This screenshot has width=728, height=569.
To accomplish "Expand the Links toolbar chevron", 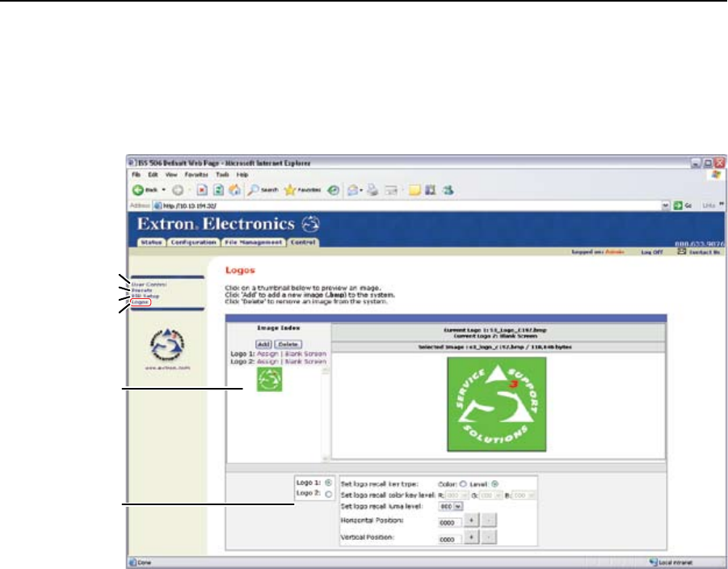I will click(722, 204).
